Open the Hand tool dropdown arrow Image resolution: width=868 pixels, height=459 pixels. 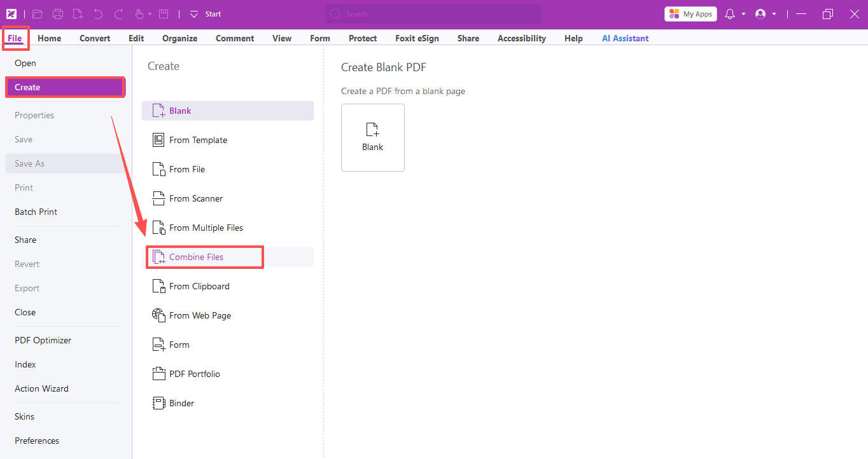pyautogui.click(x=150, y=14)
